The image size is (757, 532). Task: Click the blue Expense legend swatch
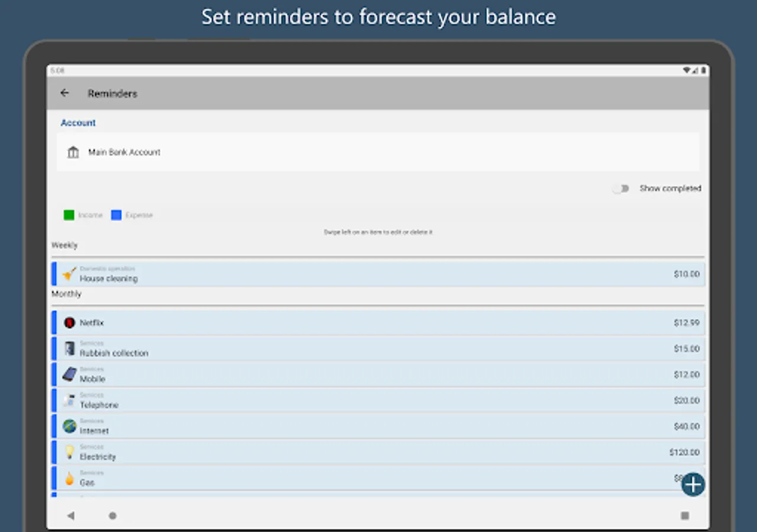[x=116, y=215]
